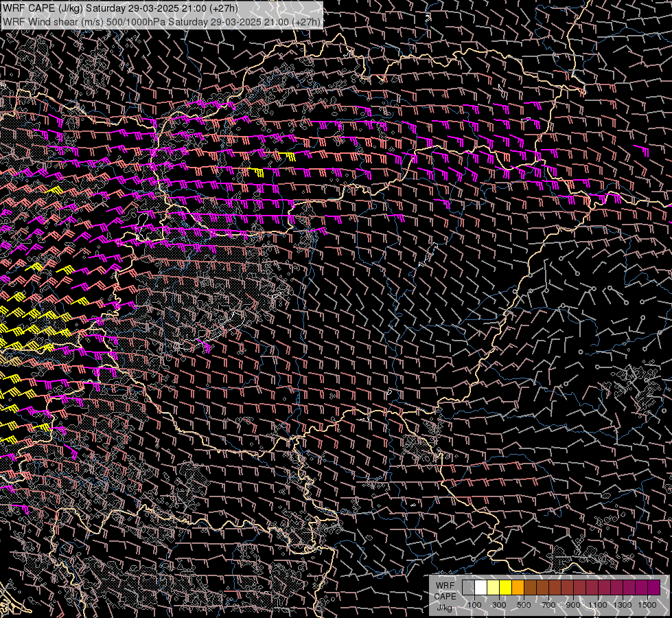The width and height of the screenshot is (672, 618).
Task: Click the gray below-100 CAPE legend swatch
Action: pos(468,587)
